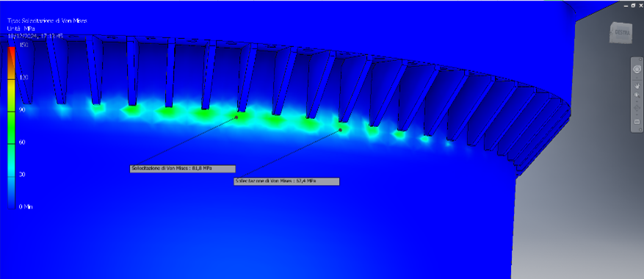Click the 120 value on the legend
The width and height of the screenshot is (644, 279).
[x=23, y=77]
